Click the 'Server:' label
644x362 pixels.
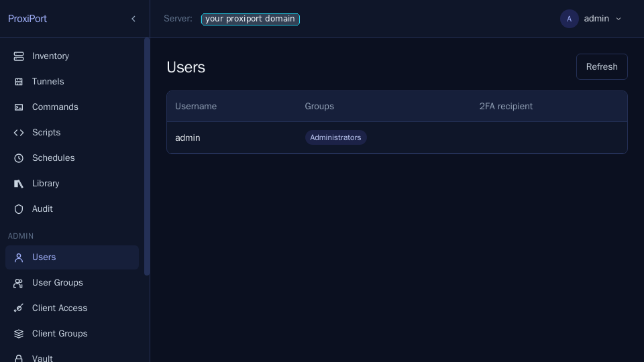pyautogui.click(x=178, y=19)
